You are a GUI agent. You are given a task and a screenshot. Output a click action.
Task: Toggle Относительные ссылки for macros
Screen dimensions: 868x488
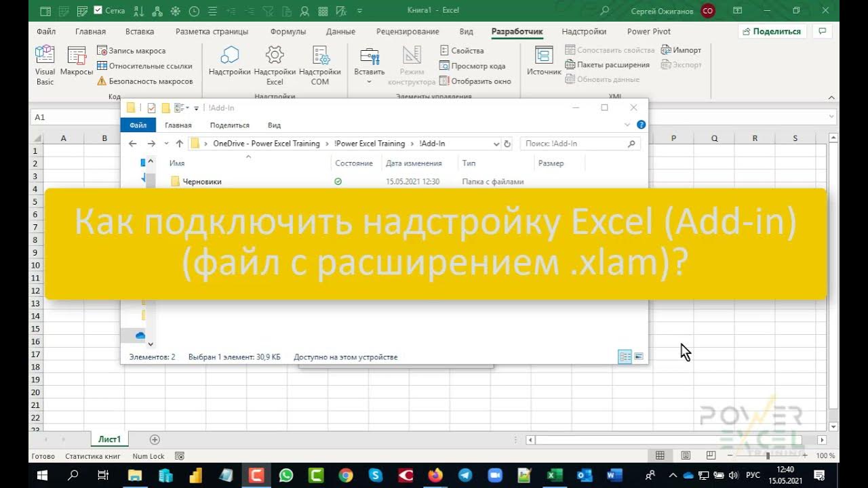145,66
